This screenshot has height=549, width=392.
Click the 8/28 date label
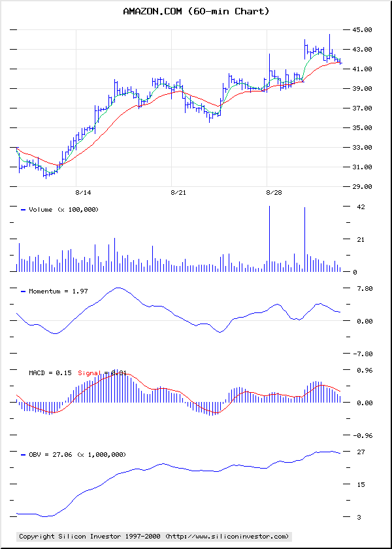point(274,193)
